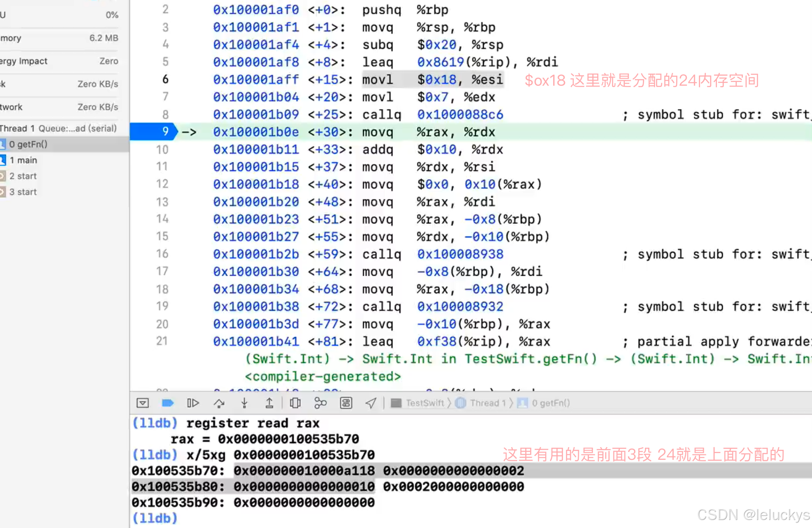The height and width of the screenshot is (528, 812).
Task: Open the 0 getFn() frame in the jump bar
Action: [x=550, y=403]
